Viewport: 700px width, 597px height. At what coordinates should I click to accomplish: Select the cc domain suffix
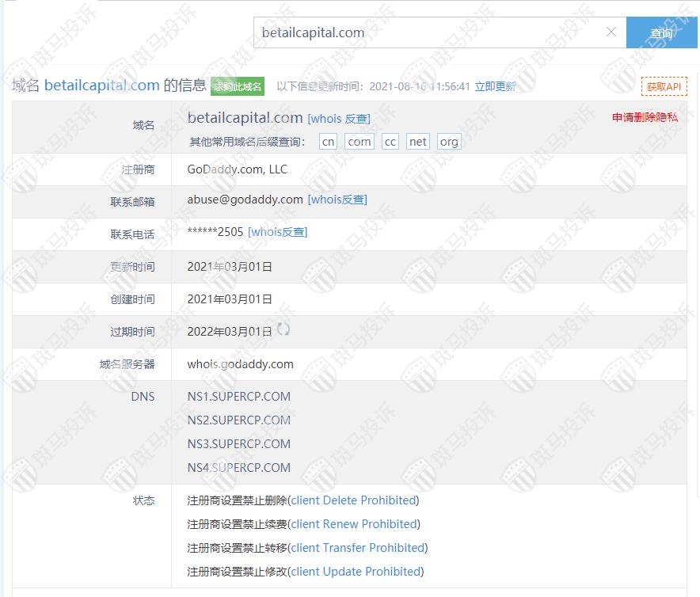point(390,142)
